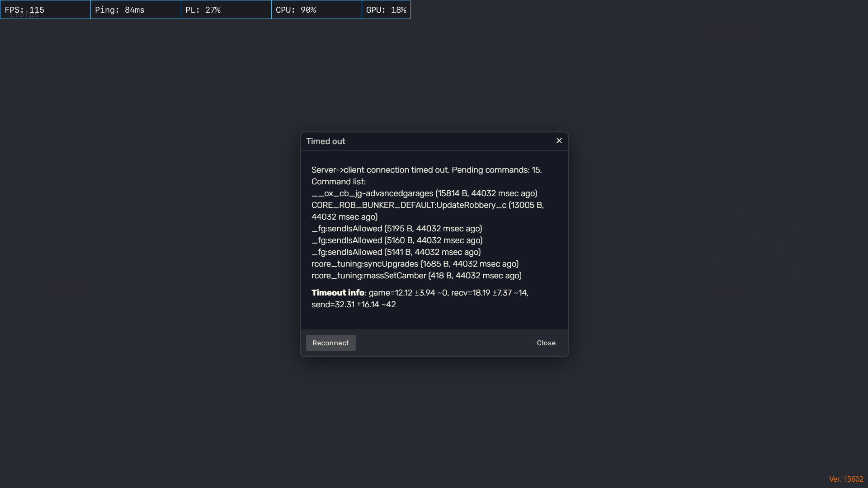Click the Close button in the dialog
The image size is (868, 488).
(x=546, y=343)
